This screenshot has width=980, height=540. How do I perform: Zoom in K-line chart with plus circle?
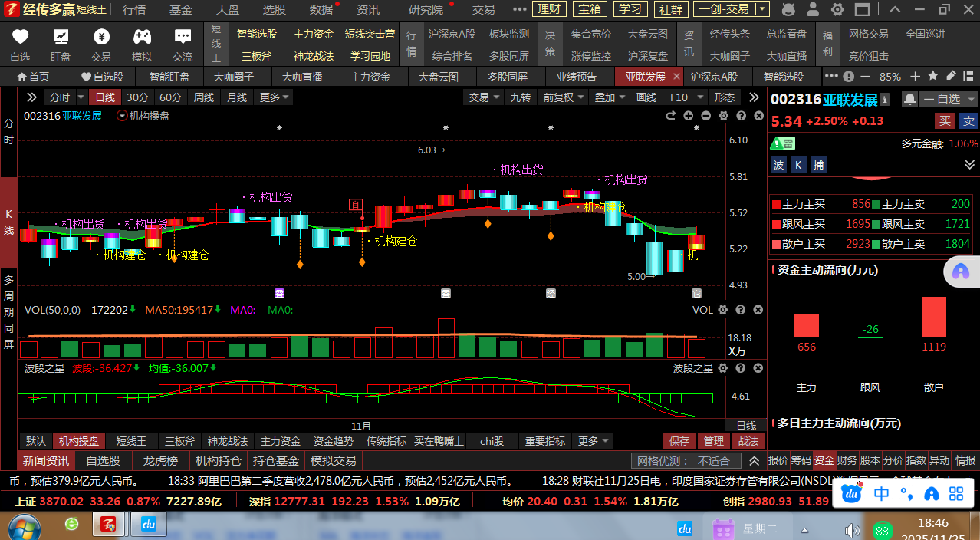pos(689,116)
